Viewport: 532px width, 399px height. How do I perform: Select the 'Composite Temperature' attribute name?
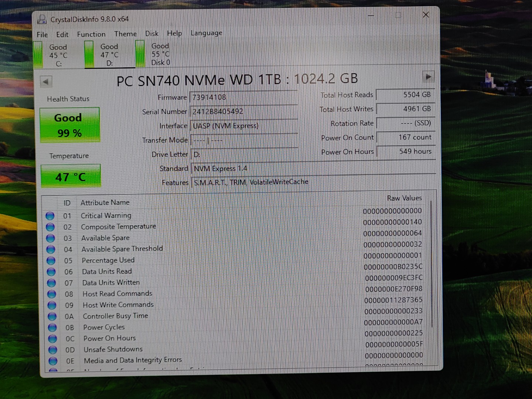(118, 226)
